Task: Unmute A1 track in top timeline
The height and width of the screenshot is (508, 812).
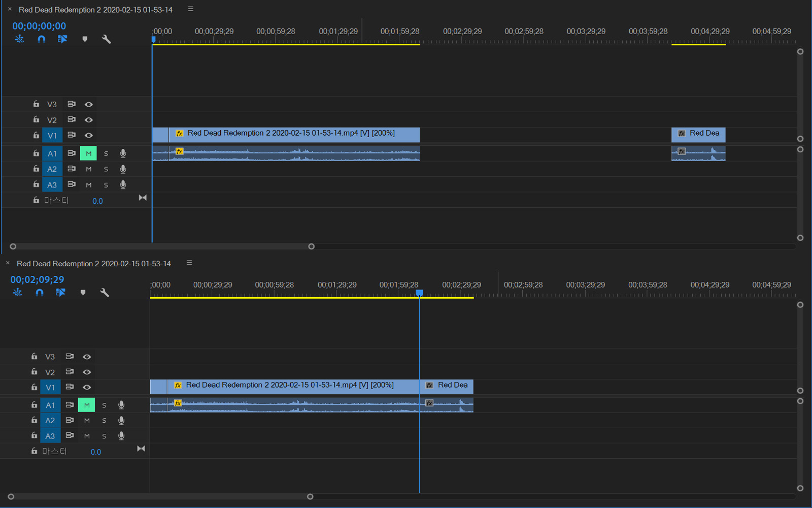Action: [x=88, y=153]
